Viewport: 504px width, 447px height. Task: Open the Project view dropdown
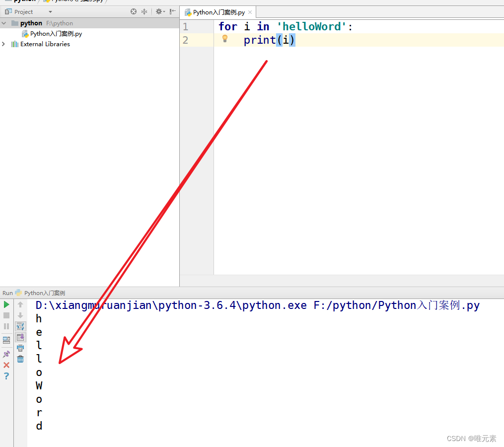tap(50, 12)
